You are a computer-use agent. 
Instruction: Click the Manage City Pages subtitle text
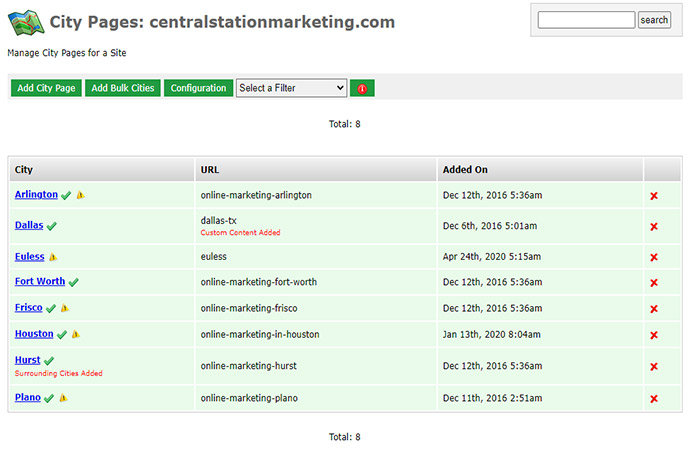(x=67, y=53)
